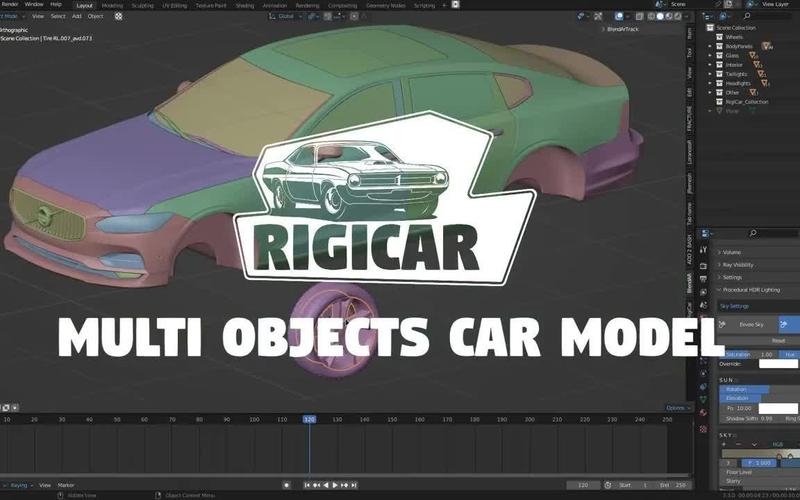Toggle proportional editing icon in viewport header
The image size is (800, 500).
click(355, 16)
